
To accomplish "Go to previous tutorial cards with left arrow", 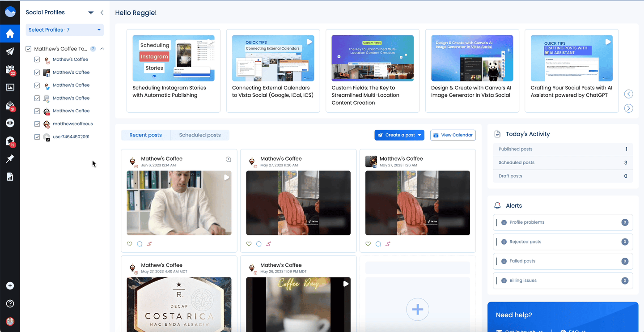I will pyautogui.click(x=629, y=94).
